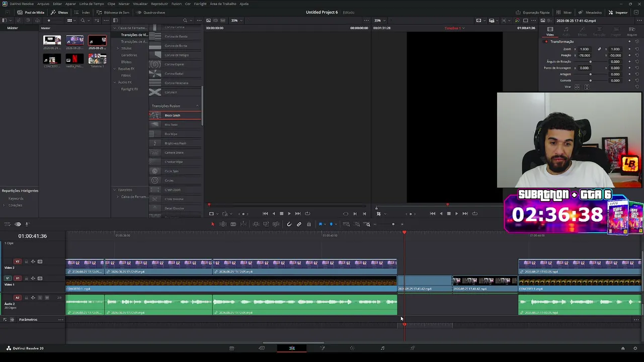Open project settings gear icon
The width and height of the screenshot is (644, 362).
coord(635,348)
